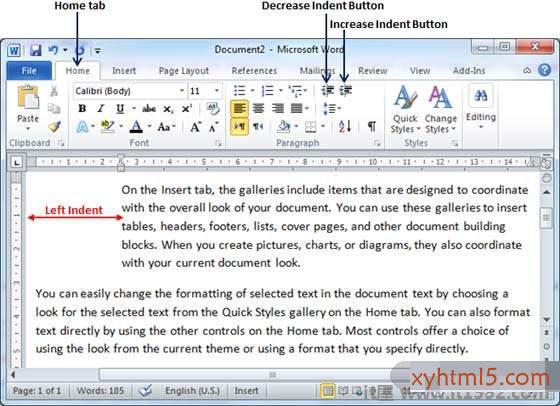Toggle Bold formatting
The width and height of the screenshot is (560, 406).
click(x=82, y=109)
